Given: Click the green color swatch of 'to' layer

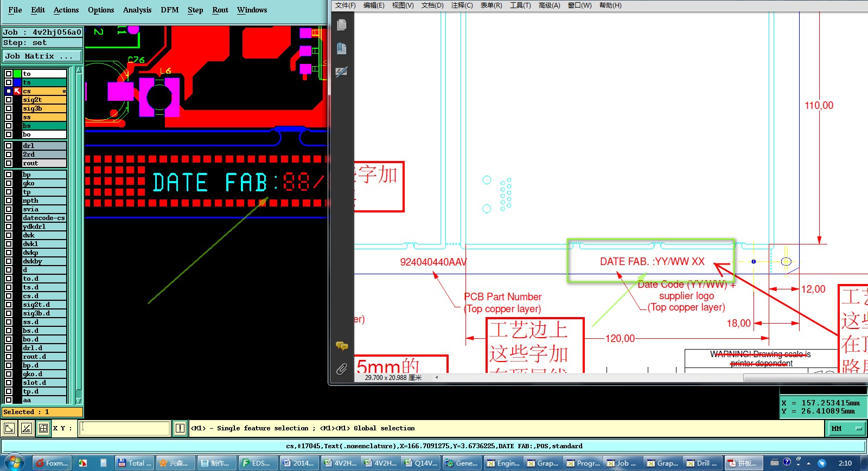Looking at the screenshot, I should point(17,74).
